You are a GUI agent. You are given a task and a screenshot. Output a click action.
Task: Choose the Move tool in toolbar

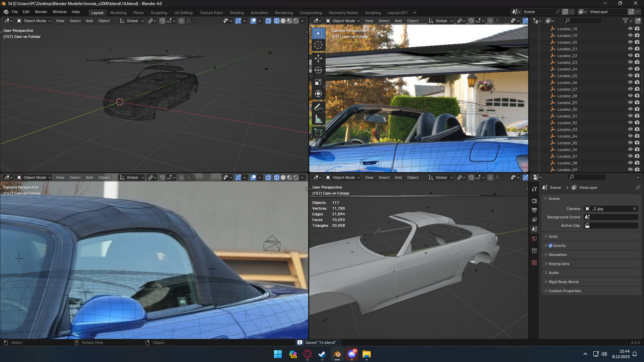click(318, 58)
